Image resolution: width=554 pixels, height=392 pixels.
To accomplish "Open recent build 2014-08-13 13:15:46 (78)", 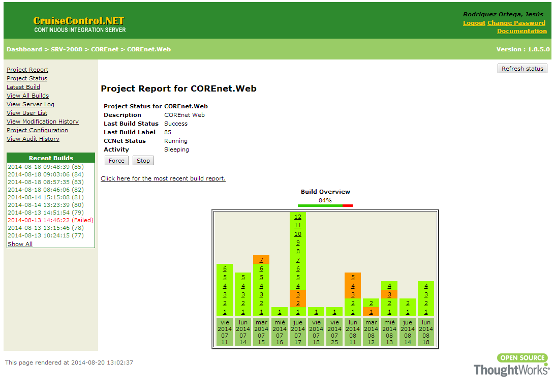I will 46,228.
